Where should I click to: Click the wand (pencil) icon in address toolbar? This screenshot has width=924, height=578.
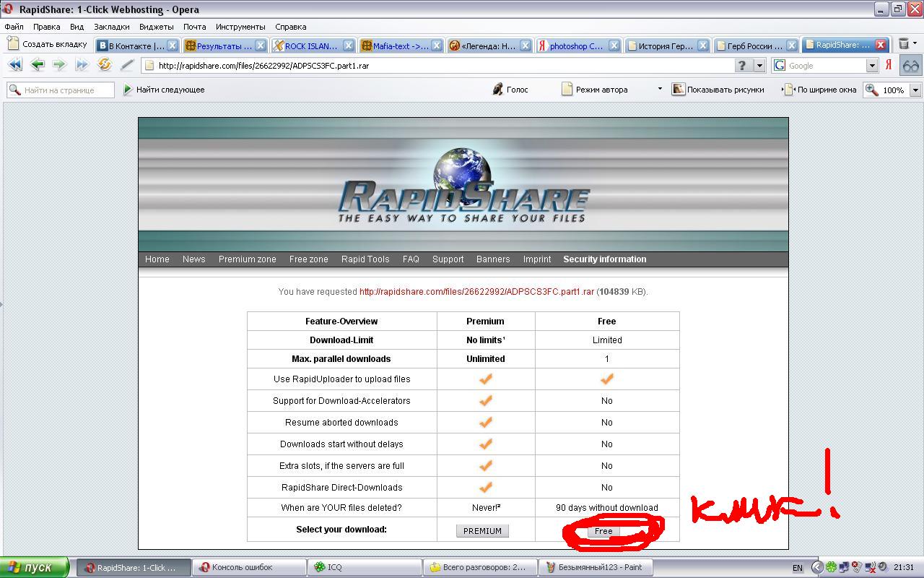pyautogui.click(x=127, y=65)
